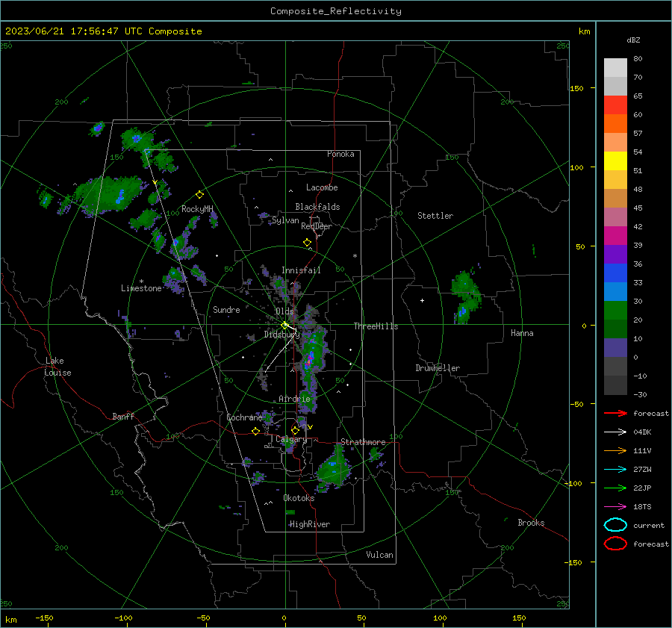Click the RedDeer city label
This screenshot has height=628, width=672.
[x=317, y=226]
